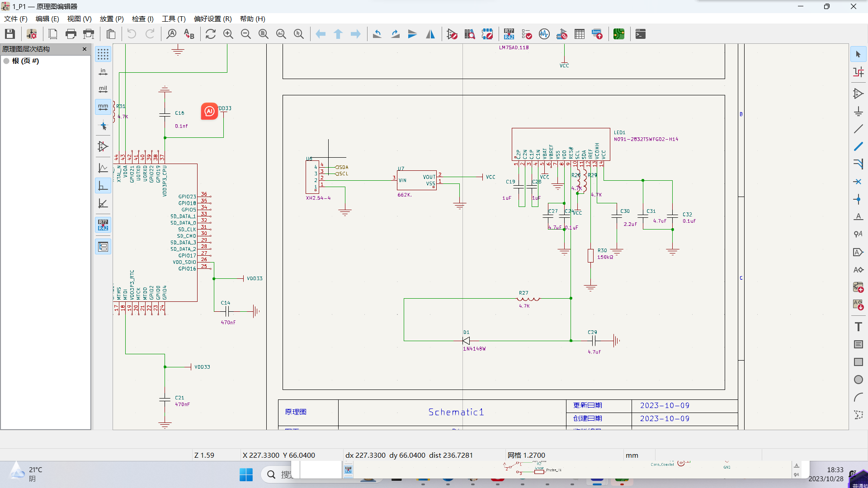This screenshot has width=868, height=488.
Task: Activate zoom to selection tool
Action: [299, 34]
